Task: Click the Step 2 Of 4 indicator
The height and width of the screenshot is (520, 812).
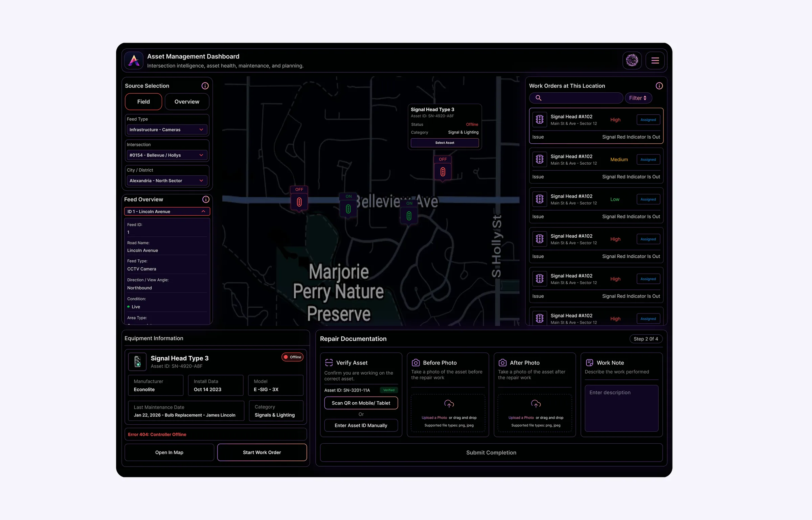Action: [646, 339]
